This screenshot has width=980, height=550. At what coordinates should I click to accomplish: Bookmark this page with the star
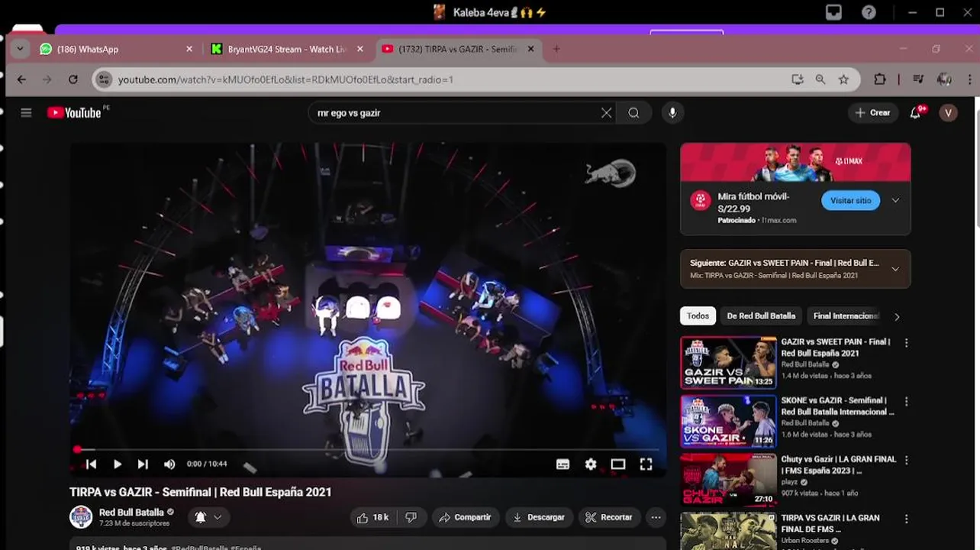point(843,79)
